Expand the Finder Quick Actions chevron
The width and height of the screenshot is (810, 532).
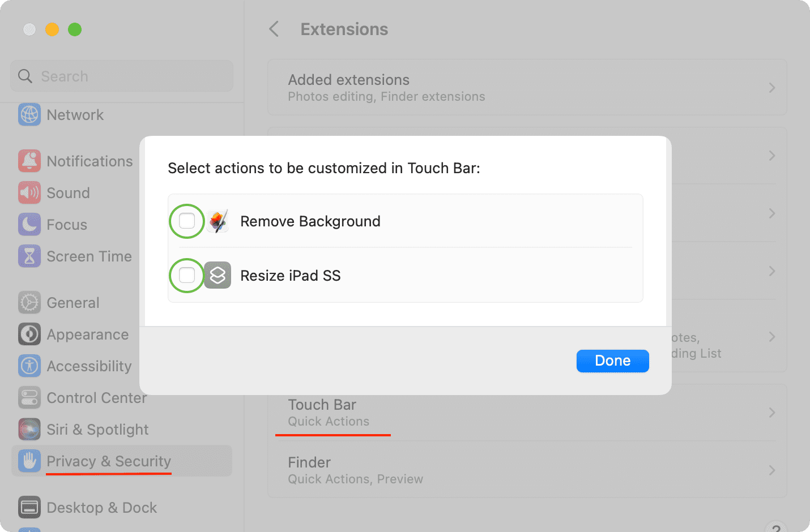771,470
